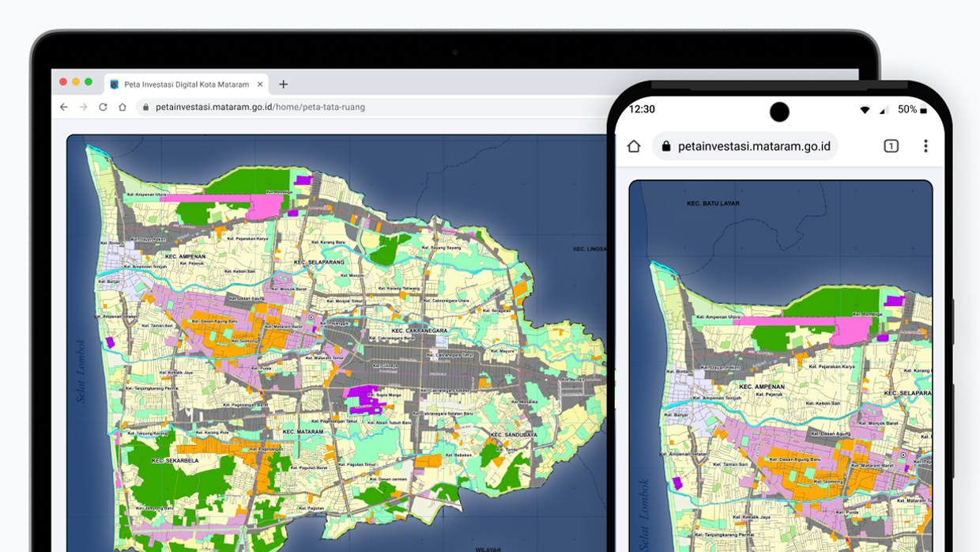
Task: Reload the page in the laptop browser
Action: coord(103,107)
